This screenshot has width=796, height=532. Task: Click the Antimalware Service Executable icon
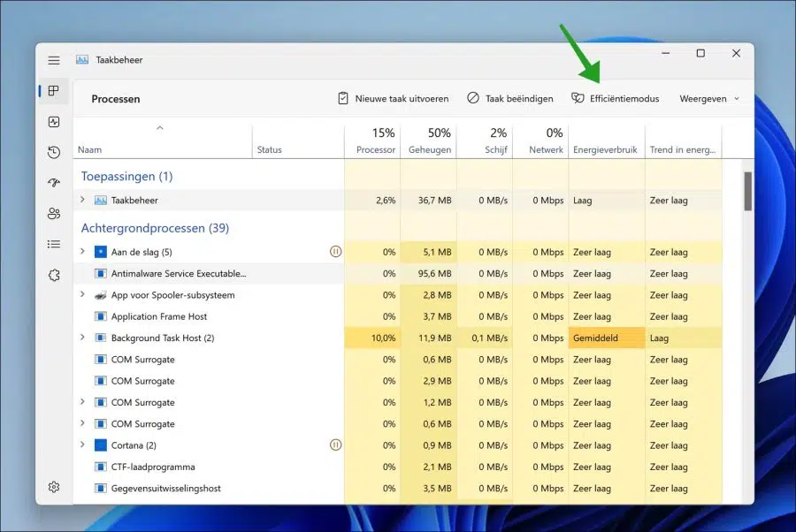101,273
